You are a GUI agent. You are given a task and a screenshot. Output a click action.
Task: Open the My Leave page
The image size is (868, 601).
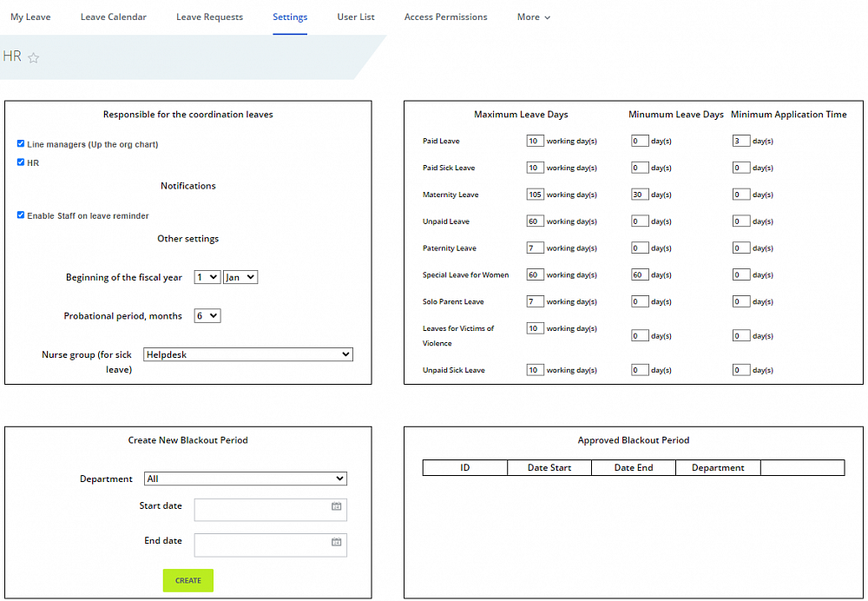30,17
